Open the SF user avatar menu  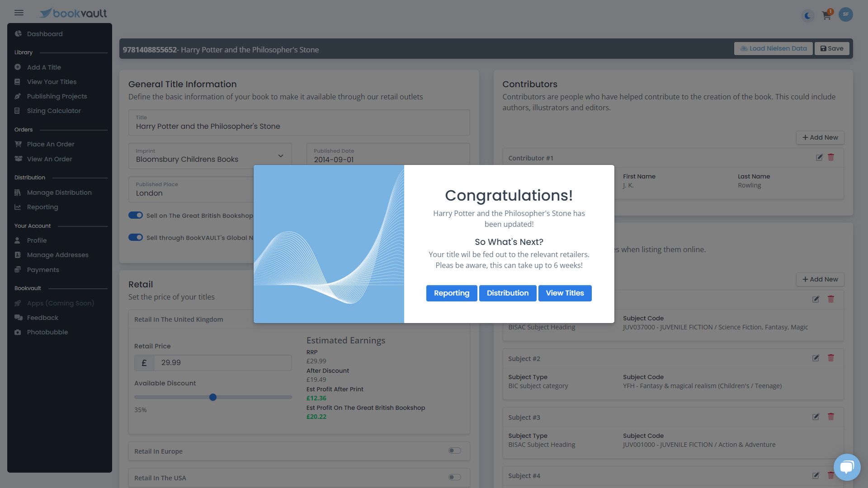(x=846, y=14)
